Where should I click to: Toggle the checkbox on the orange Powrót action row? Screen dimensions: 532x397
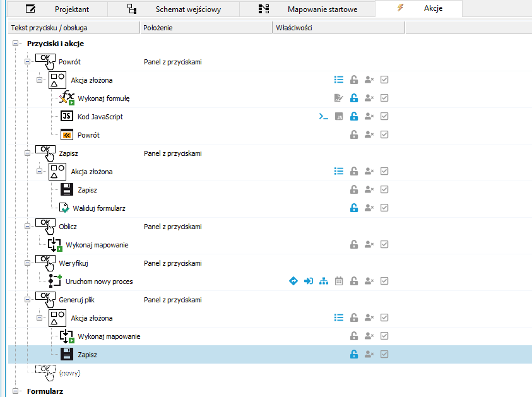[384, 134]
